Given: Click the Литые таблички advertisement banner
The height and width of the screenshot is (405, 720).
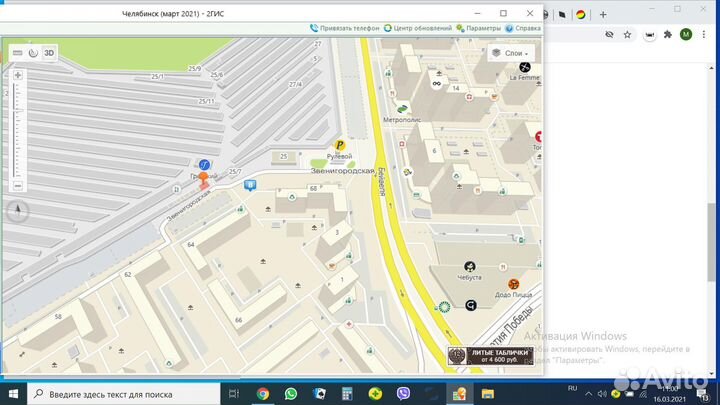Looking at the screenshot, I should point(492,355).
